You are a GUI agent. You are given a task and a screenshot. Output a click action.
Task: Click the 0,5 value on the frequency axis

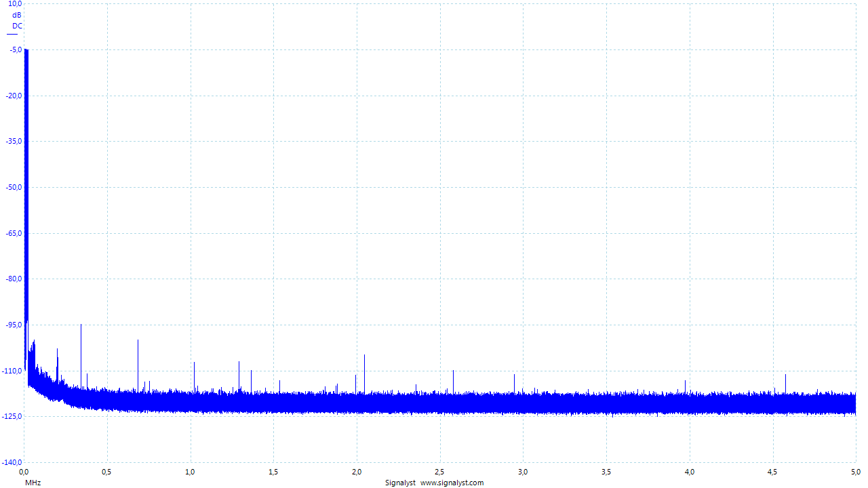click(x=106, y=471)
